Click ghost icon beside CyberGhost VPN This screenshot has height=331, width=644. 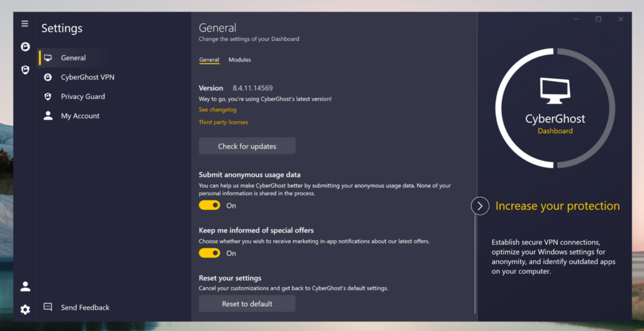click(x=48, y=77)
